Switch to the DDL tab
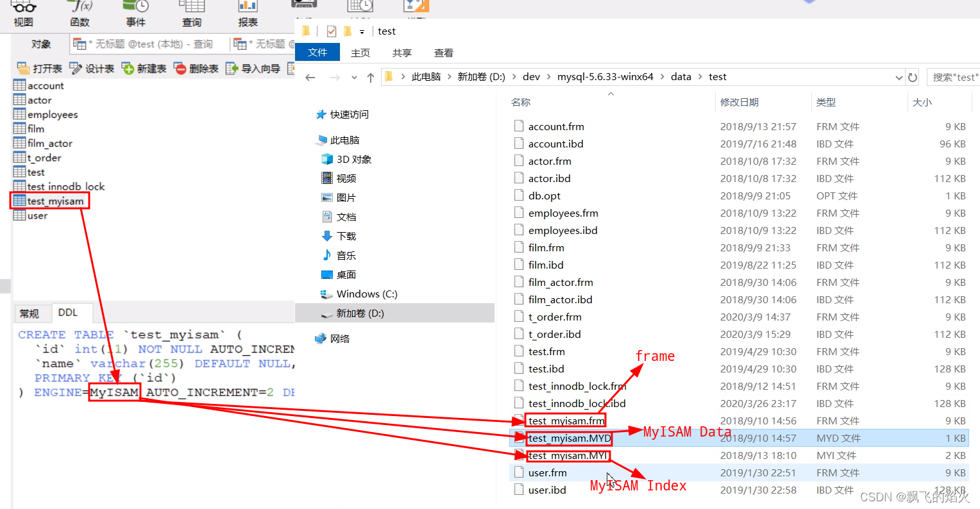This screenshot has height=509, width=980. (68, 313)
